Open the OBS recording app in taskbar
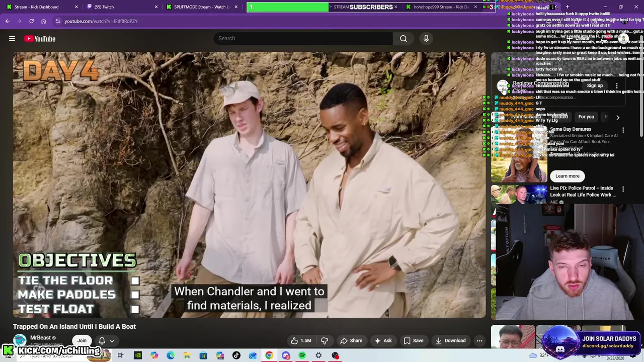 tap(335, 355)
